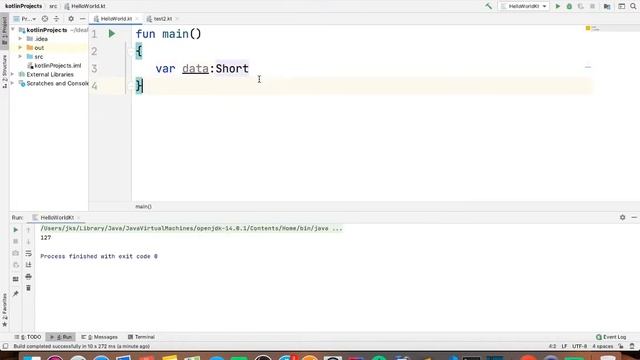Open the Event Log
This screenshot has height=360, width=640.
click(611, 337)
